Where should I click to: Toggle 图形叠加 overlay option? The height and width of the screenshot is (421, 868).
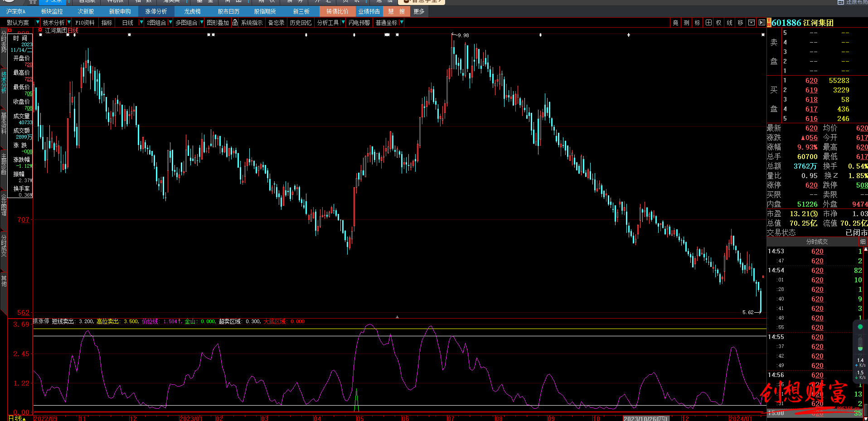click(218, 23)
